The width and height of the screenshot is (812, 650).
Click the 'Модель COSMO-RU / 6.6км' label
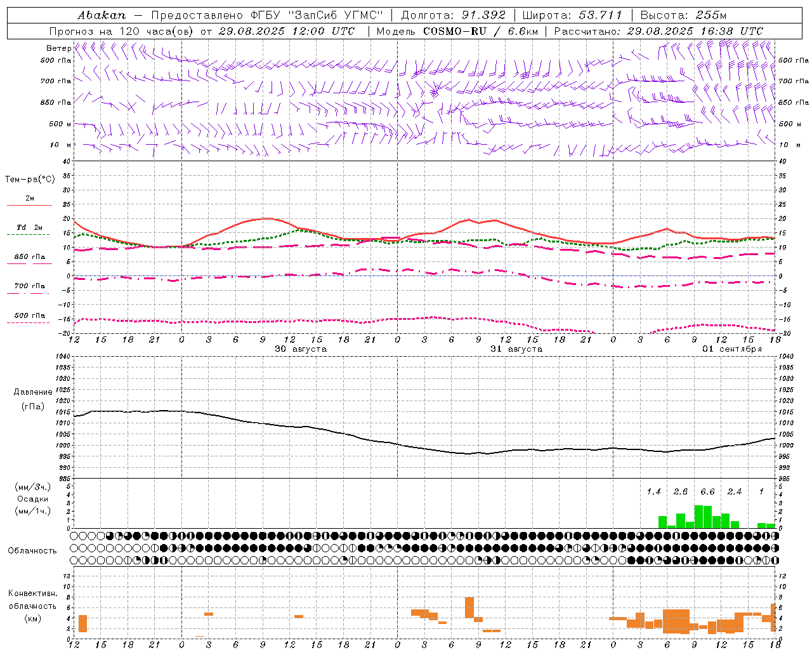(x=457, y=31)
